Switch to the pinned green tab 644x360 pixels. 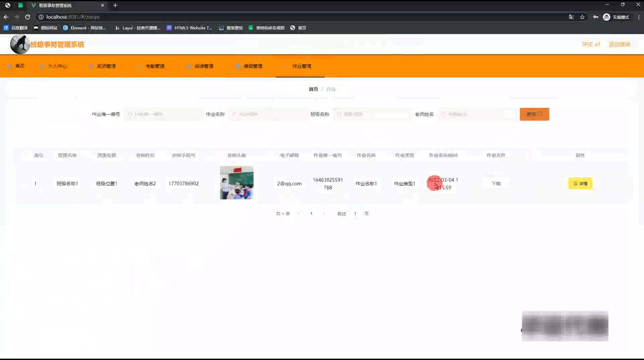click(x=20, y=5)
